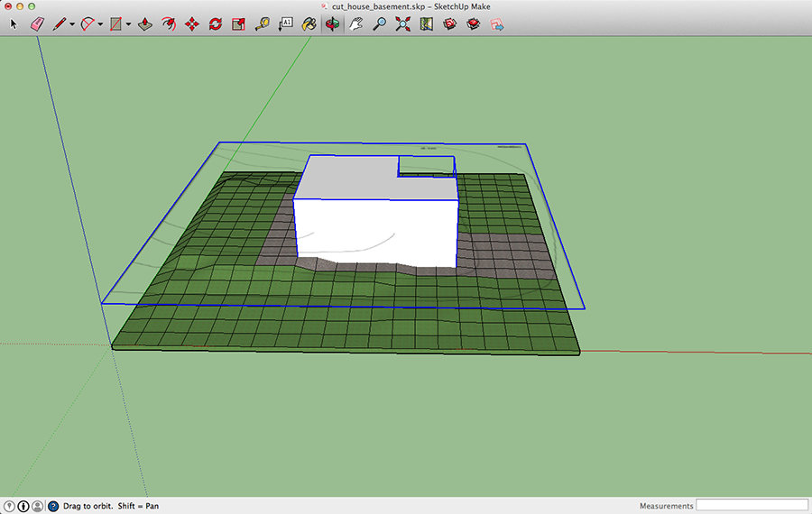Select the active Orbit tool

click(x=332, y=23)
